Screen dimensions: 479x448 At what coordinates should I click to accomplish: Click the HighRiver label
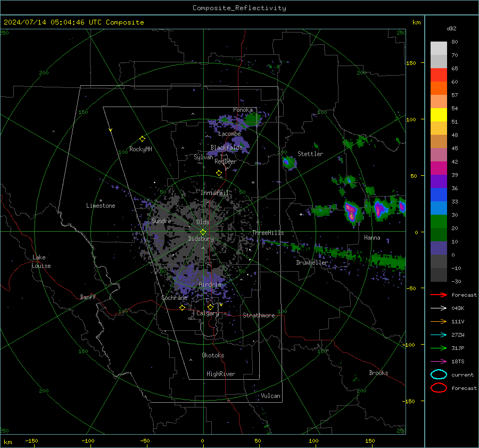click(221, 374)
